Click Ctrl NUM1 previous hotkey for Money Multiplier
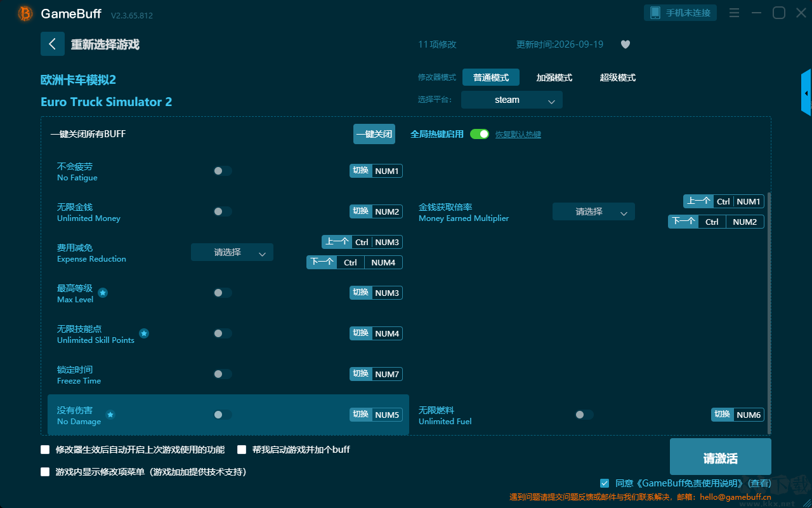 point(724,201)
